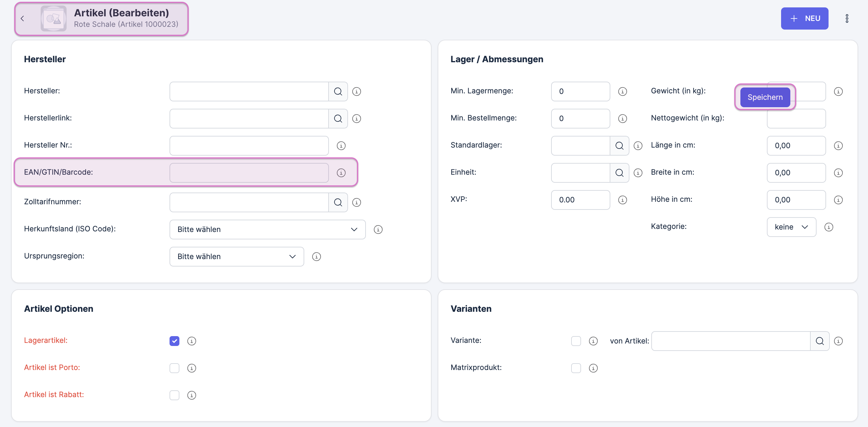Click the Einheit lookup search icon

[619, 173]
